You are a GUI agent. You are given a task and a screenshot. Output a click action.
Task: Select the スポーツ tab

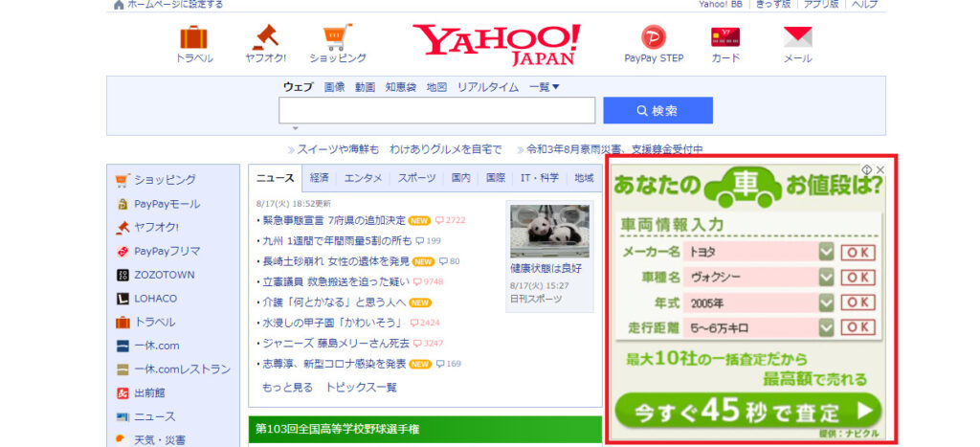pyautogui.click(x=417, y=178)
